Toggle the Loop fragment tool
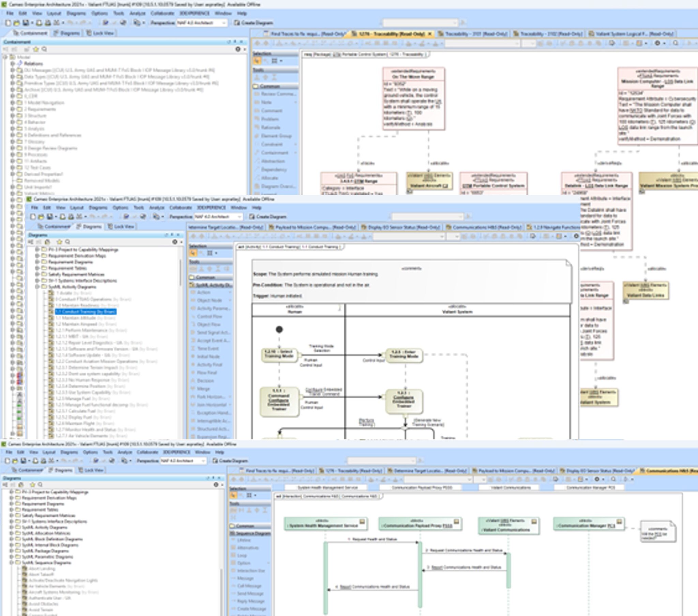Viewport: 698px width, 616px height. 242,556
